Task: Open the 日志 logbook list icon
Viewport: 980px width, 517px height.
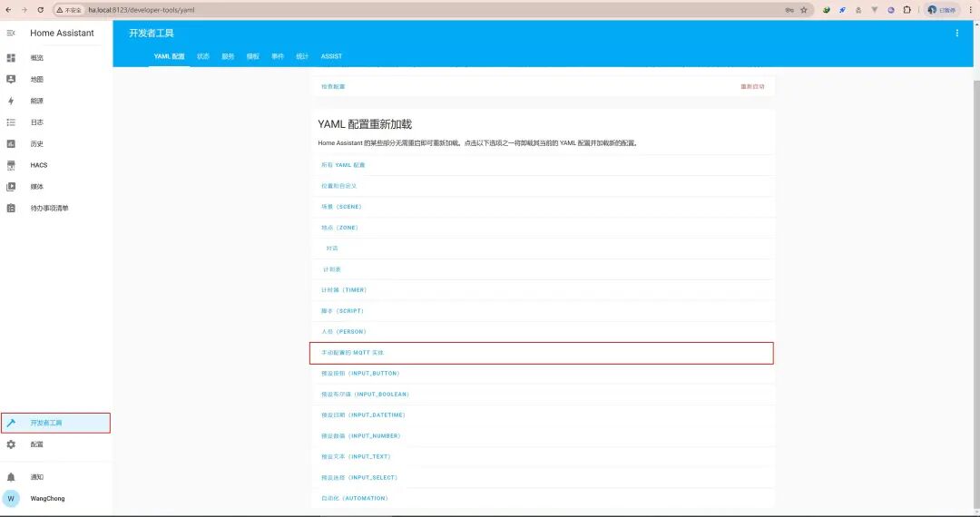Action: click(11, 122)
